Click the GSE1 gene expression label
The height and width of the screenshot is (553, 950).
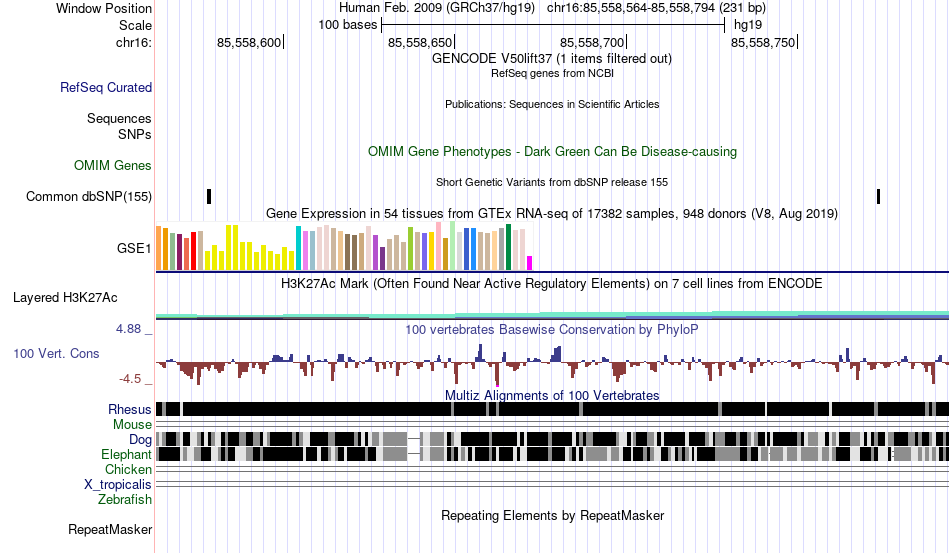pos(134,248)
